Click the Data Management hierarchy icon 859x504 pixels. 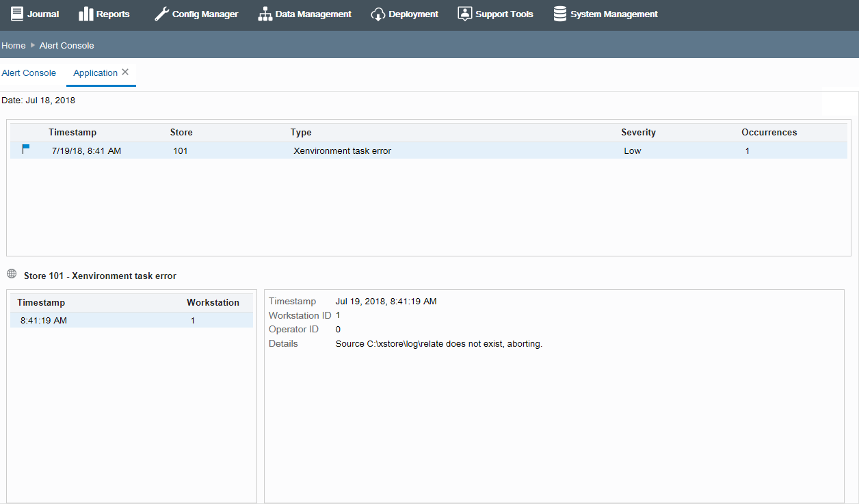coord(265,14)
